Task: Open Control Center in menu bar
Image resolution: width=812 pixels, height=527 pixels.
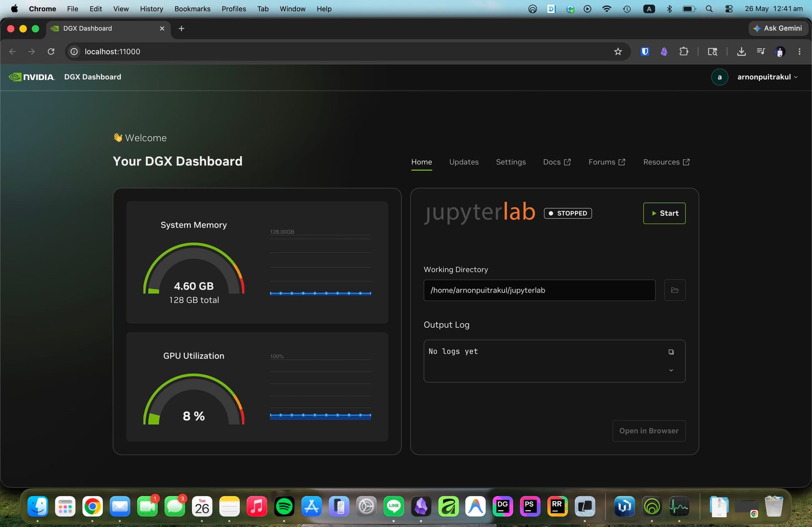Action: tap(729, 9)
